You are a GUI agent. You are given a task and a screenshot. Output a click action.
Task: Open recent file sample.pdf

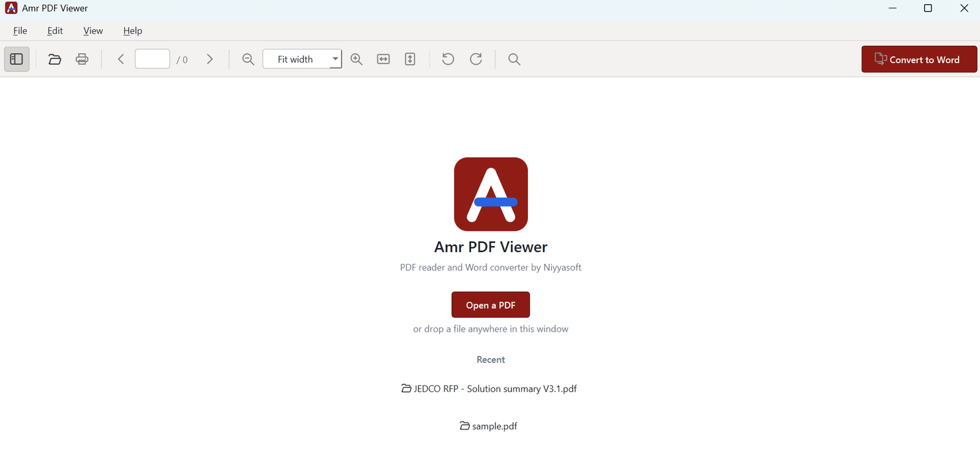(x=489, y=426)
